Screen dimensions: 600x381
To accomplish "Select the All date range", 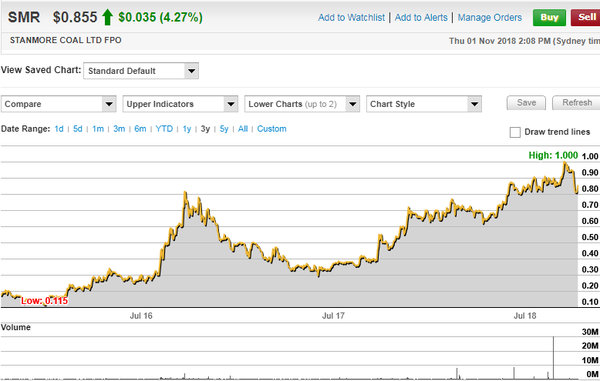I will point(243,129).
